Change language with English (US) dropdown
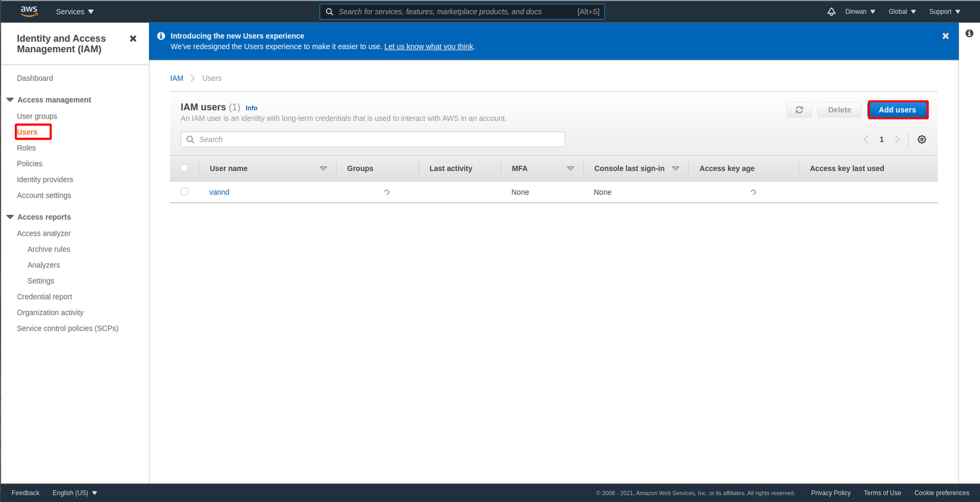Screen dimensions: 980x502 [x=75, y=493]
